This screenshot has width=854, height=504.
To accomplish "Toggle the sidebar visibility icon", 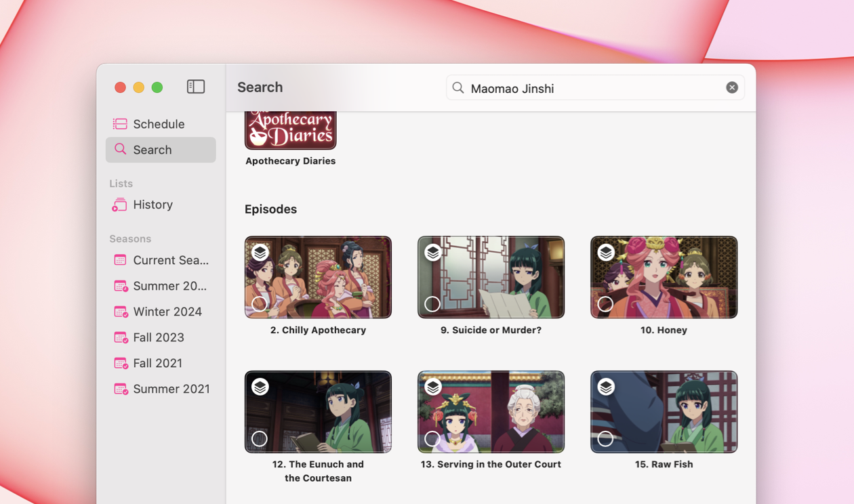I will pyautogui.click(x=195, y=87).
